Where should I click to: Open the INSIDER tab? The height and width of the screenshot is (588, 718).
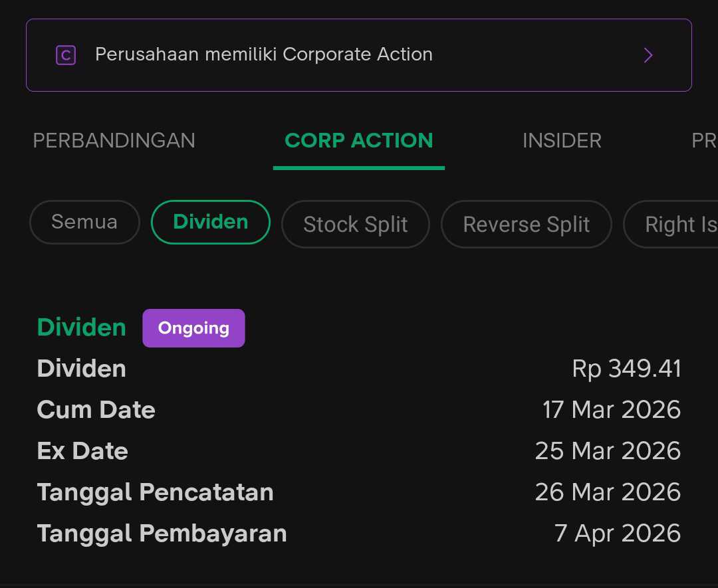click(562, 141)
